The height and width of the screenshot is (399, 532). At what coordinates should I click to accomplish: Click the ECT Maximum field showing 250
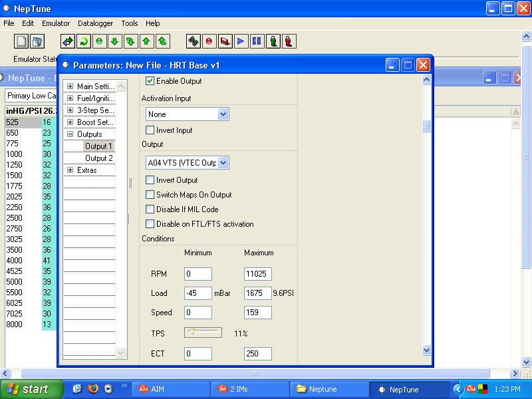coord(258,354)
